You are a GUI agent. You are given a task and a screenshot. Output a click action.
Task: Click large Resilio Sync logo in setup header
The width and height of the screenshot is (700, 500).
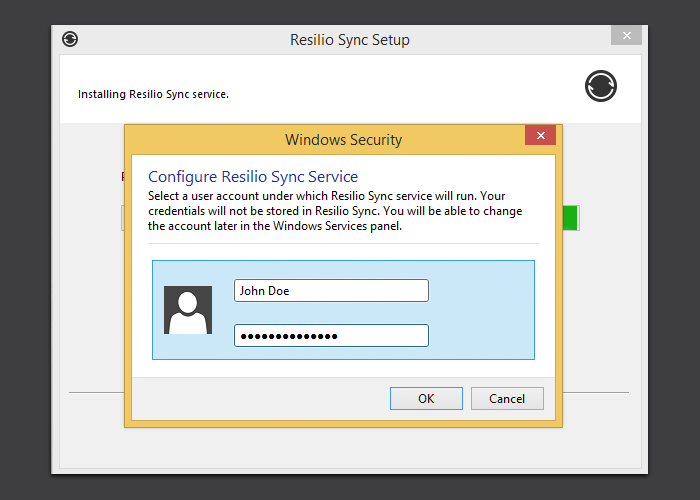(601, 86)
